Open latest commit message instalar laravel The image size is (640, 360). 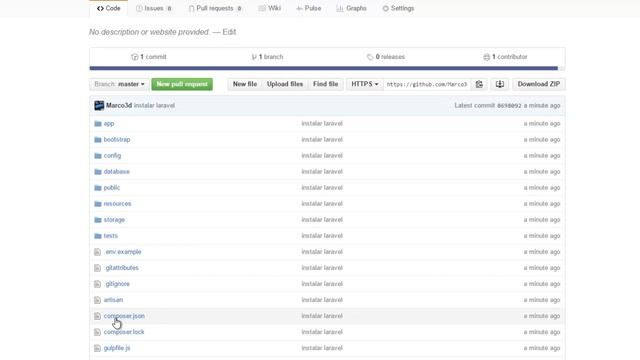154,105
